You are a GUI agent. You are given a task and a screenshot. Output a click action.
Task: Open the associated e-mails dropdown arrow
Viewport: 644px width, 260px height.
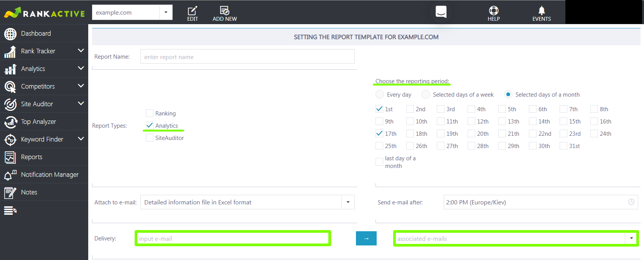click(631, 239)
